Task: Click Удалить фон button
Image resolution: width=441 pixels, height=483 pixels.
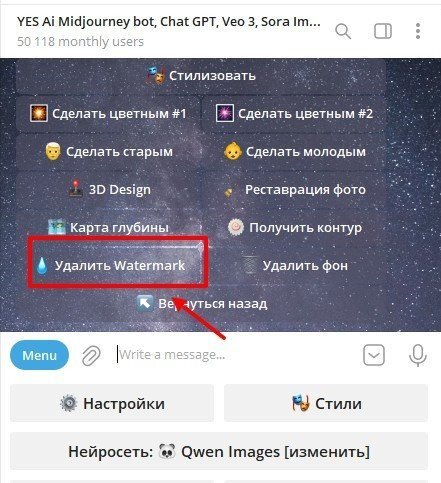Action: (x=294, y=266)
